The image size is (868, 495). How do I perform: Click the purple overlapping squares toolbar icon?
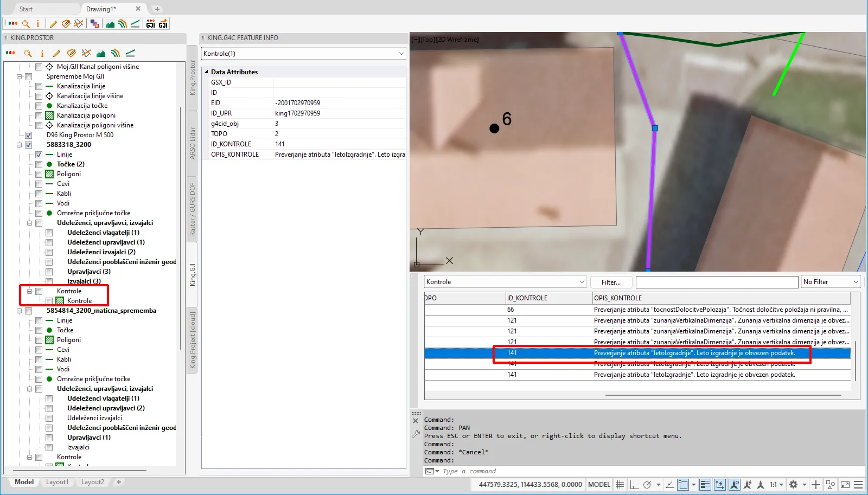[95, 24]
